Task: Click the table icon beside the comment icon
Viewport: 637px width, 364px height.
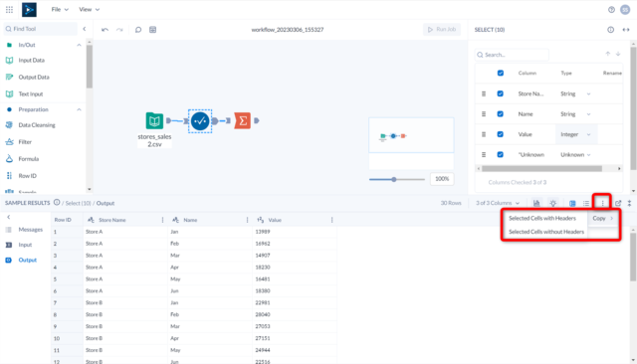Action: click(152, 30)
